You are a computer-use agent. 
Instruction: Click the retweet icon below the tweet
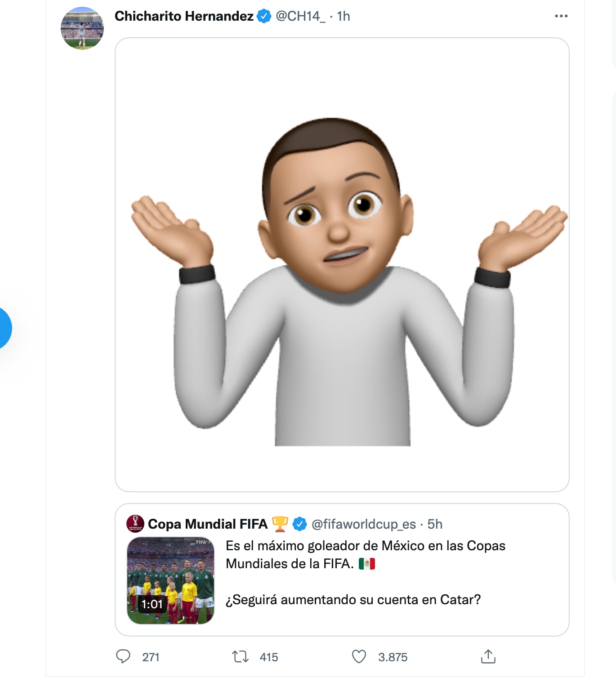tap(239, 657)
